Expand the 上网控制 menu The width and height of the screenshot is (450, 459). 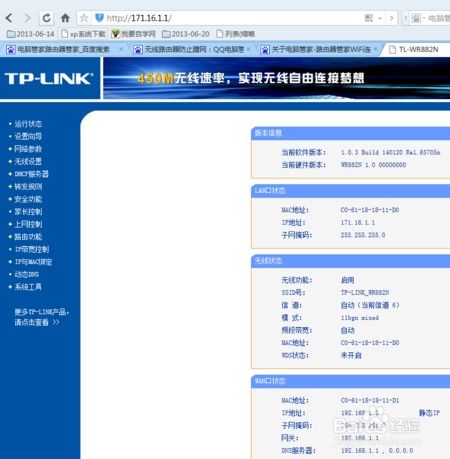point(28,224)
